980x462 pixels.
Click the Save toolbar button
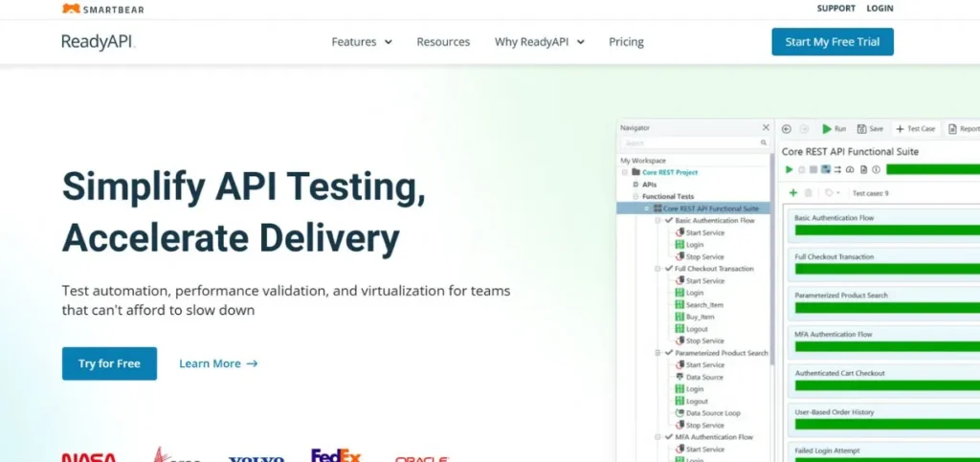coord(870,128)
